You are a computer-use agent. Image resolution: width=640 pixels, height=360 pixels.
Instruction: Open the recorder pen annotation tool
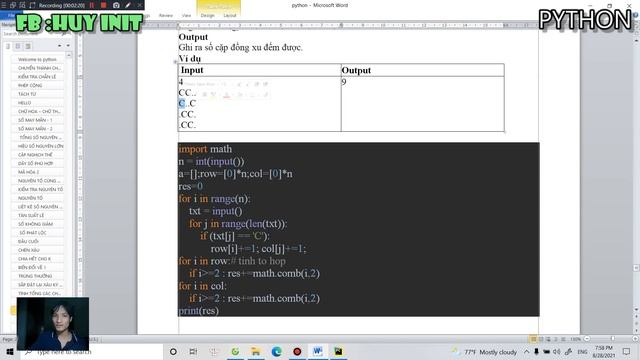click(128, 5)
